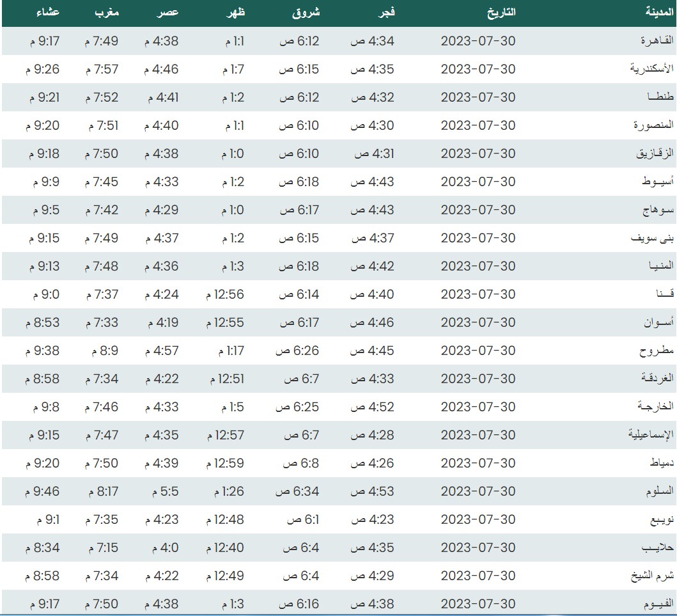The image size is (677, 616).
Task: Click the التاريخ column header
Action: [x=501, y=12]
